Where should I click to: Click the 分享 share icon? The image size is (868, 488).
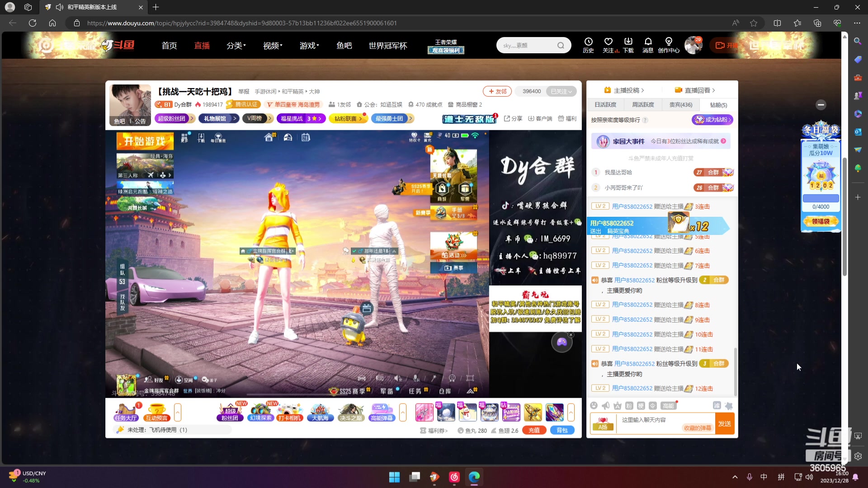click(513, 118)
